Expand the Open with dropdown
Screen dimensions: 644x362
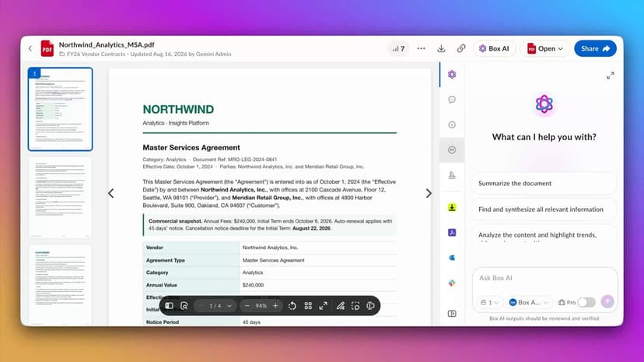point(545,48)
